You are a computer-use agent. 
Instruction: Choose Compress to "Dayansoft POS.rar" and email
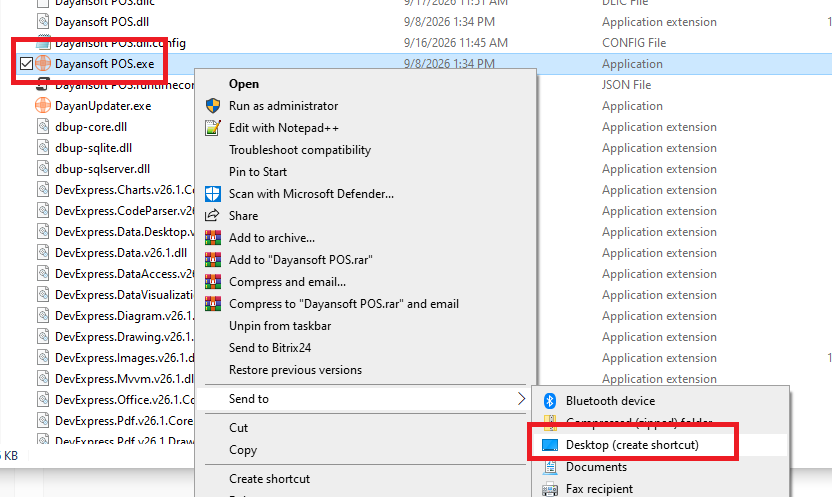coord(344,304)
